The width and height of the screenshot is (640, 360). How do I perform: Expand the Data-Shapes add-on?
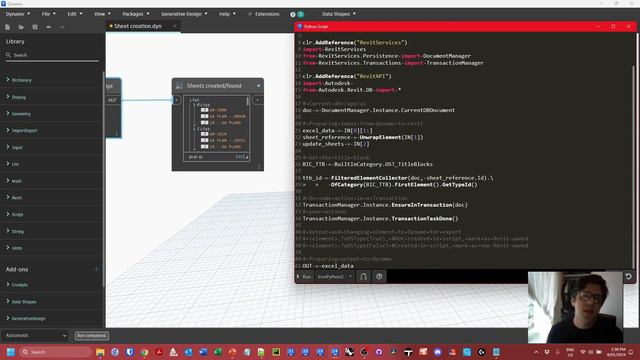click(x=21, y=302)
